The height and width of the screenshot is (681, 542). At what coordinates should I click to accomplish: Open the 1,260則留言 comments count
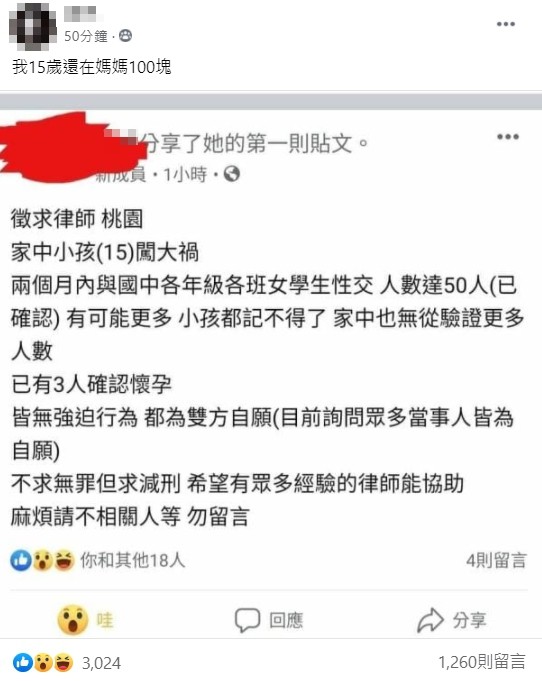[x=482, y=662]
